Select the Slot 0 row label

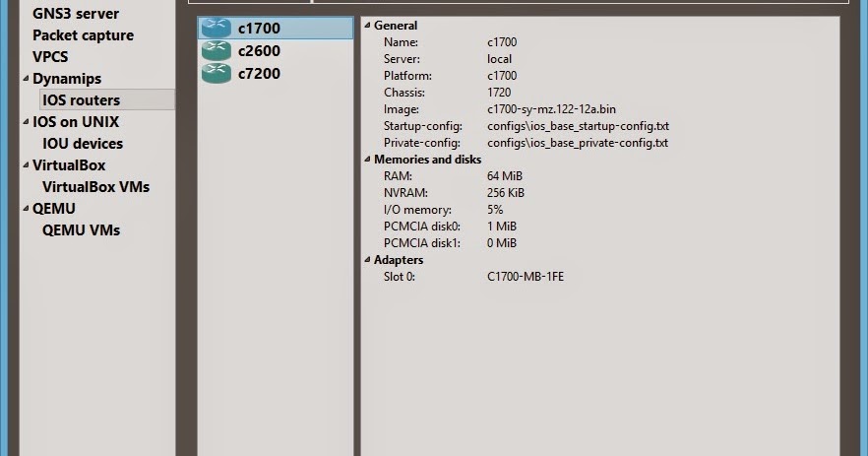pos(400,277)
